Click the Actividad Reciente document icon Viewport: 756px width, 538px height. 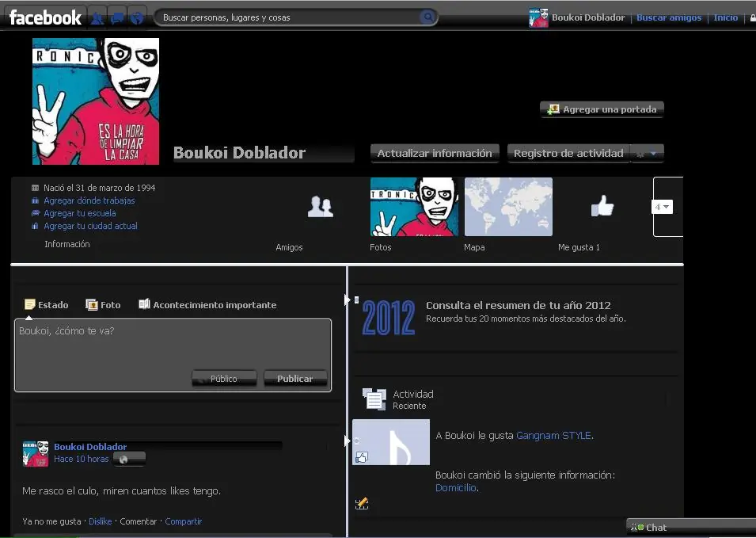point(374,399)
